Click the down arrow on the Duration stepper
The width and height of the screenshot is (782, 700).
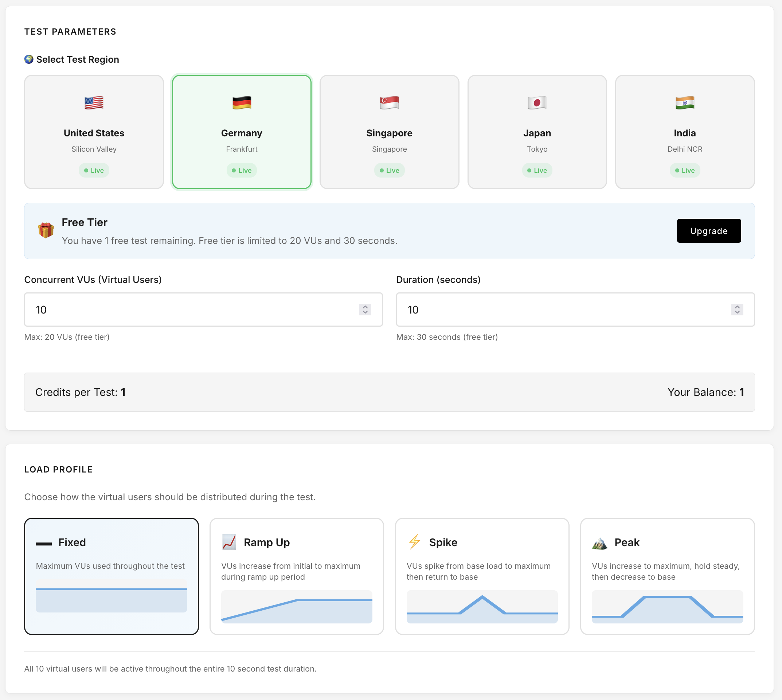[x=738, y=312]
